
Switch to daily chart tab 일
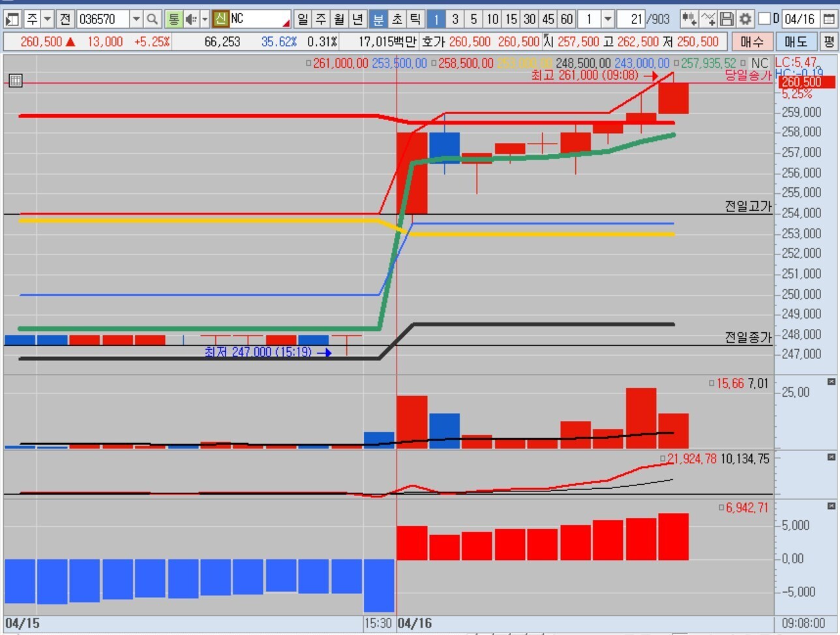303,19
